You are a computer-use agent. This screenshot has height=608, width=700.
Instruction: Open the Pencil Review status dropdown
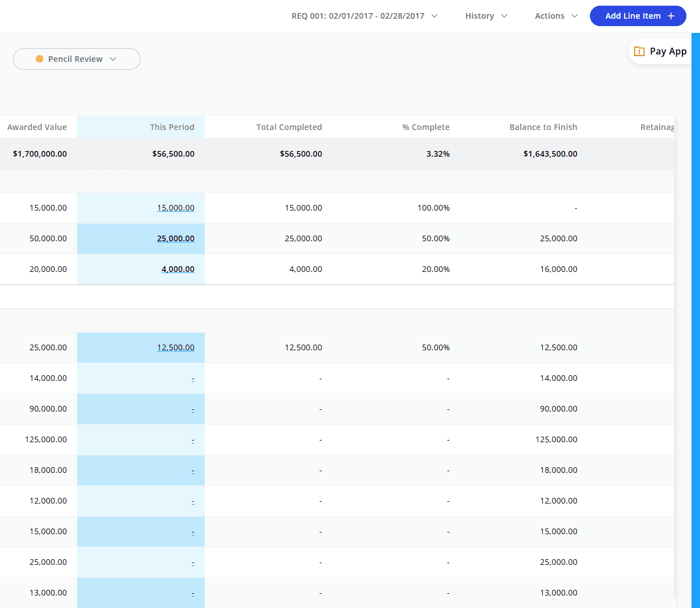point(77,59)
